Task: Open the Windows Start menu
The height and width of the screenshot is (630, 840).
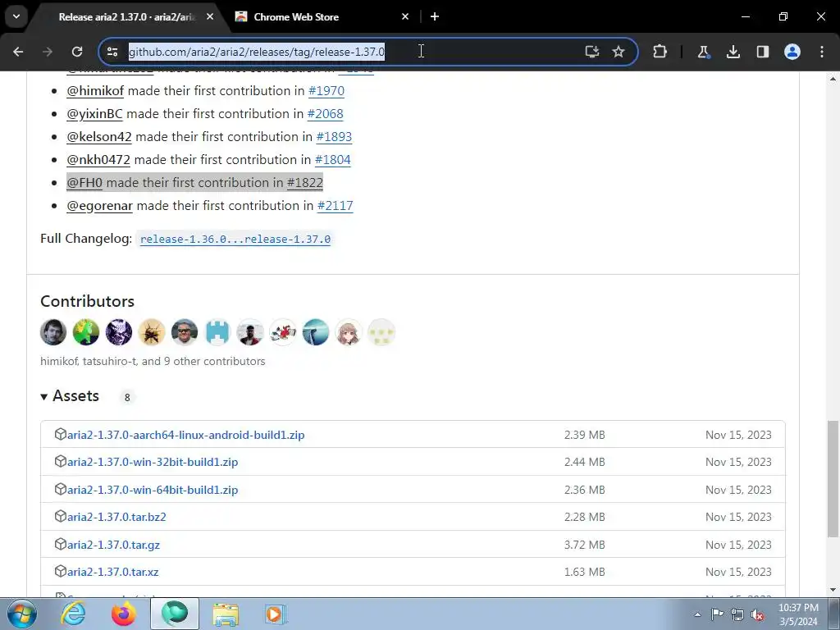Action: coord(22,614)
